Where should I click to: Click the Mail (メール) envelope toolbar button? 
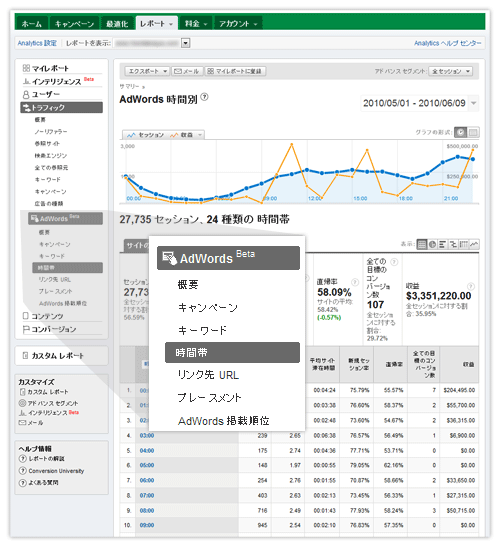[187, 71]
